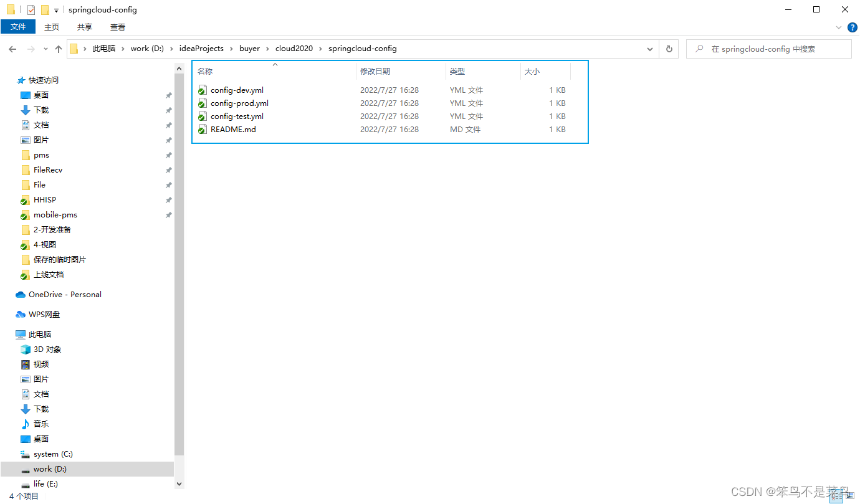Select README.md file icon
Viewport: 860px width, 504px height.
pos(202,130)
